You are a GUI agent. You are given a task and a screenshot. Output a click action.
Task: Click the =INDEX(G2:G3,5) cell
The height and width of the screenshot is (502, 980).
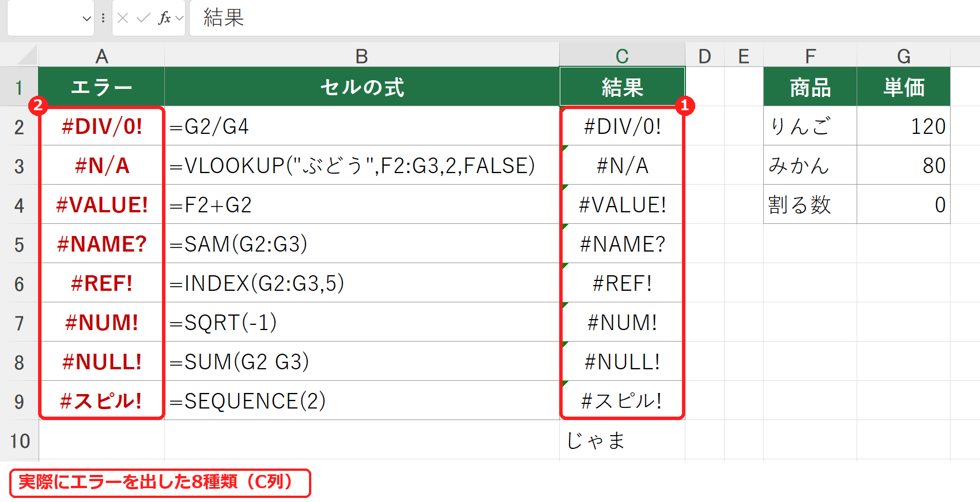click(362, 283)
